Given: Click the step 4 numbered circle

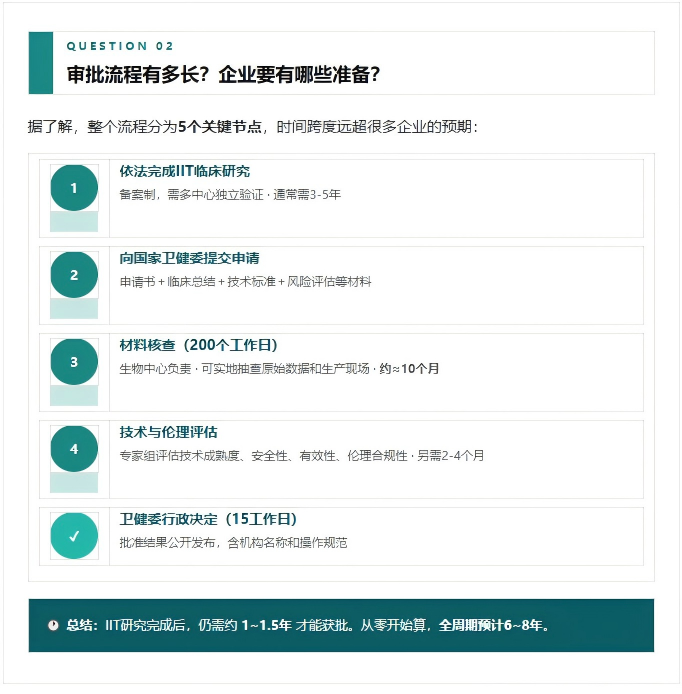Looking at the screenshot, I should (74, 449).
